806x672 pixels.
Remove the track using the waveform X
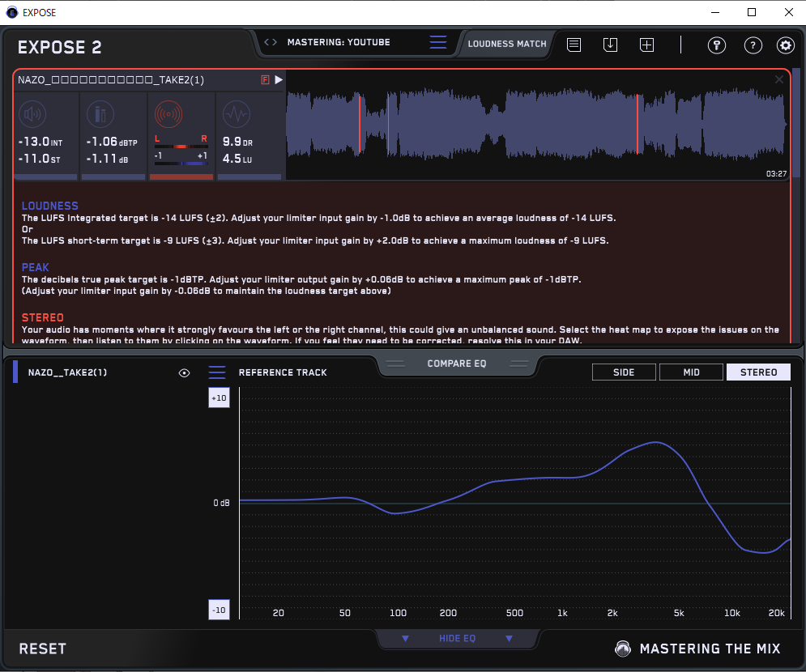[x=778, y=79]
